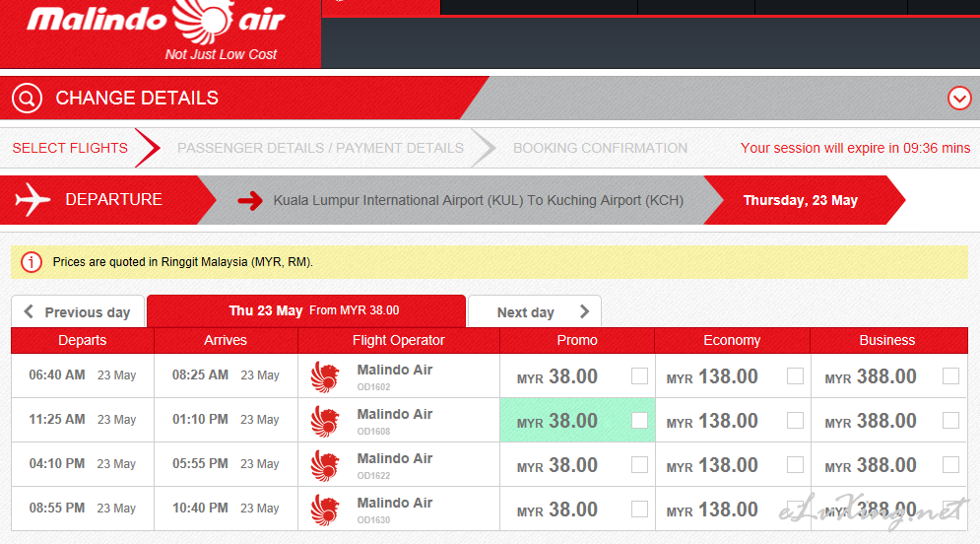The image size is (980, 544).
Task: Click the Arrives column header
Action: point(226,340)
